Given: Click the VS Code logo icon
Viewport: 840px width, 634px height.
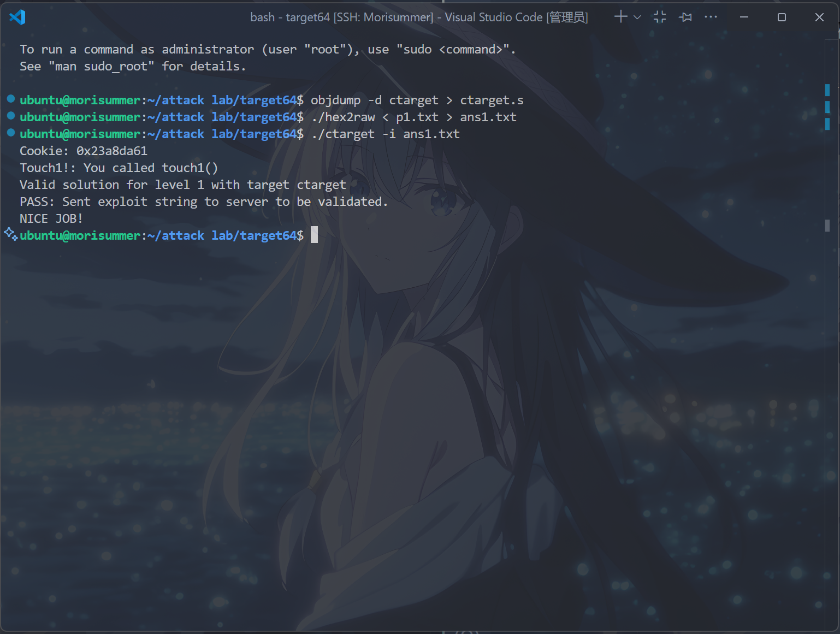Looking at the screenshot, I should pyautogui.click(x=17, y=17).
